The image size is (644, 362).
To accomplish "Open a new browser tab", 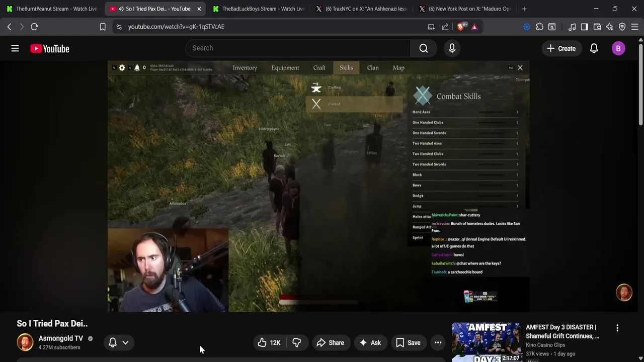I will coord(524,9).
